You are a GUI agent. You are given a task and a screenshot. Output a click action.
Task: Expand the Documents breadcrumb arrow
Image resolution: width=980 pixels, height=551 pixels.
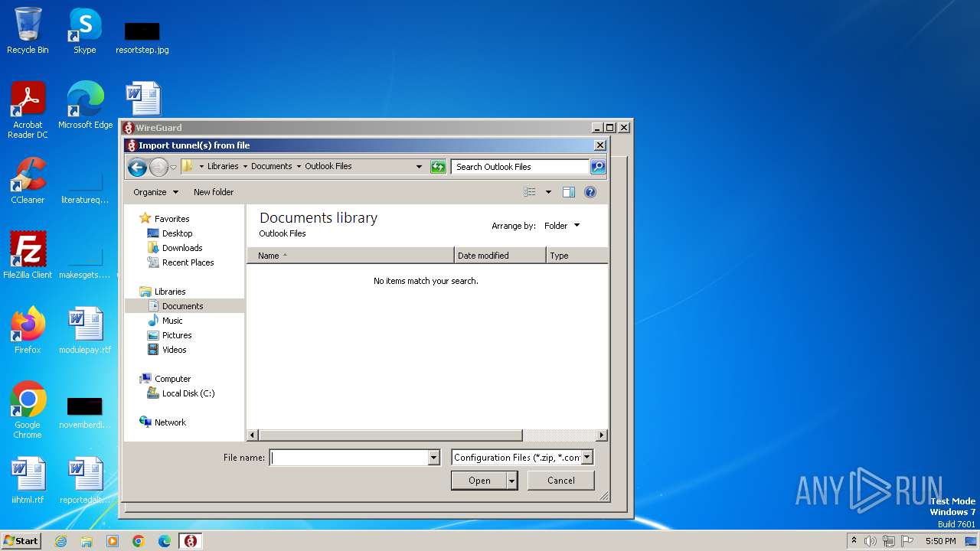point(299,167)
